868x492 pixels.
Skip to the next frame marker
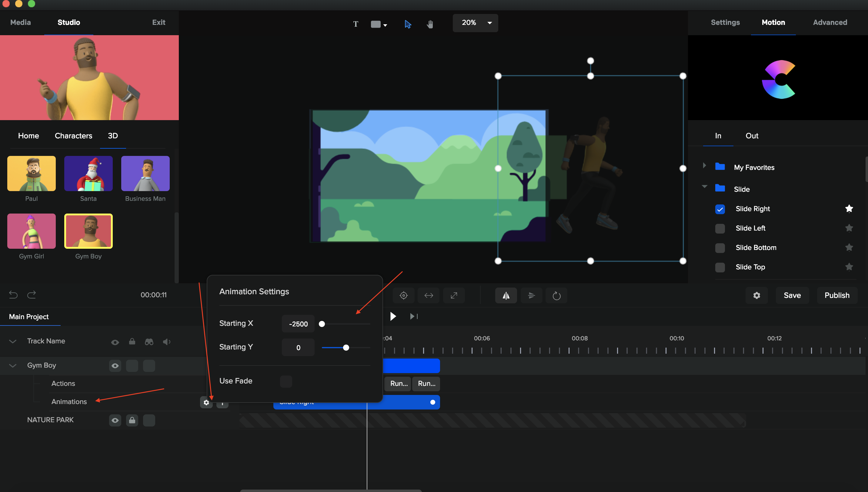point(414,316)
